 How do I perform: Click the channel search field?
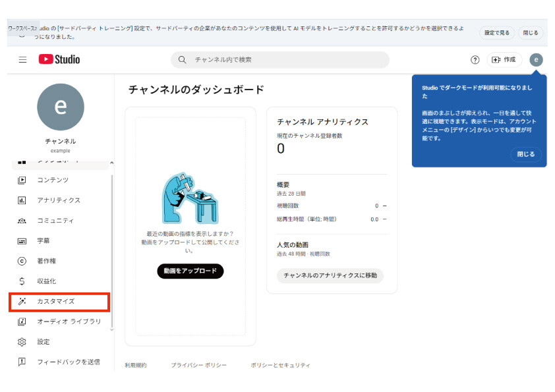tap(280, 60)
